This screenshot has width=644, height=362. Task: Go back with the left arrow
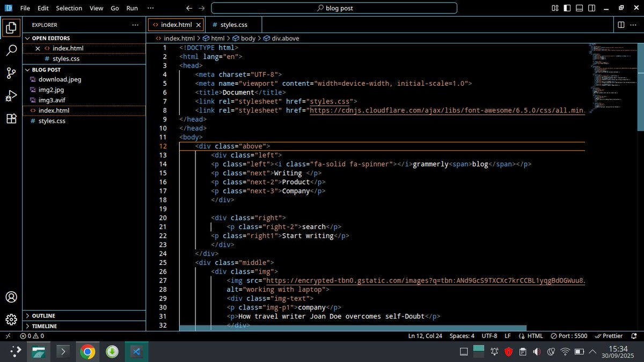pyautogui.click(x=189, y=8)
